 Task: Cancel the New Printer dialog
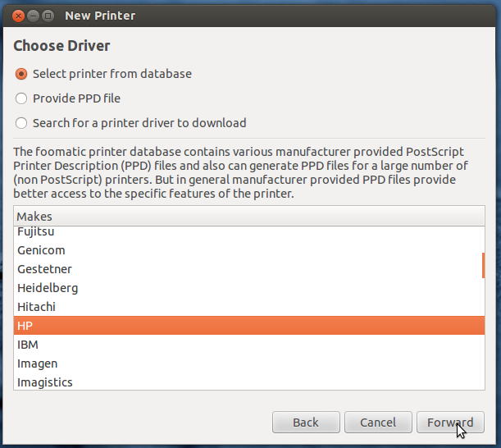(378, 422)
